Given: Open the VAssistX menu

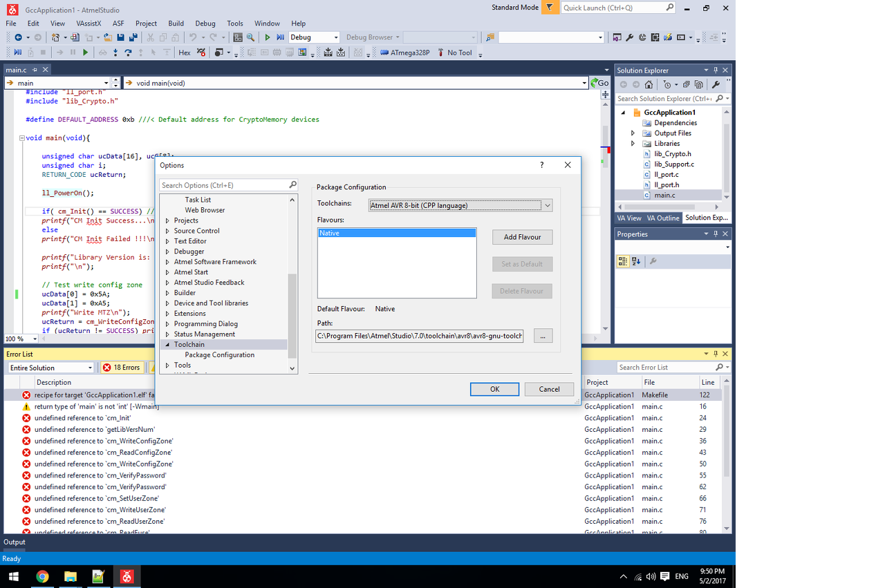Looking at the screenshot, I should click(89, 23).
